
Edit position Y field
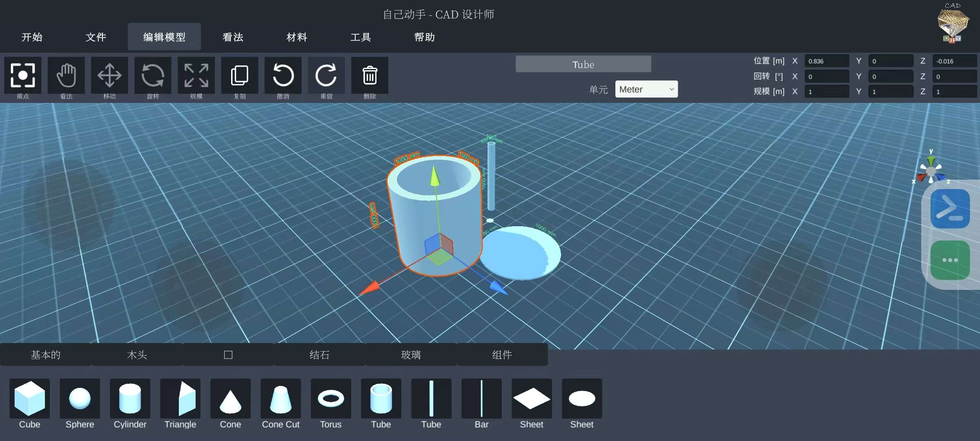(x=891, y=61)
